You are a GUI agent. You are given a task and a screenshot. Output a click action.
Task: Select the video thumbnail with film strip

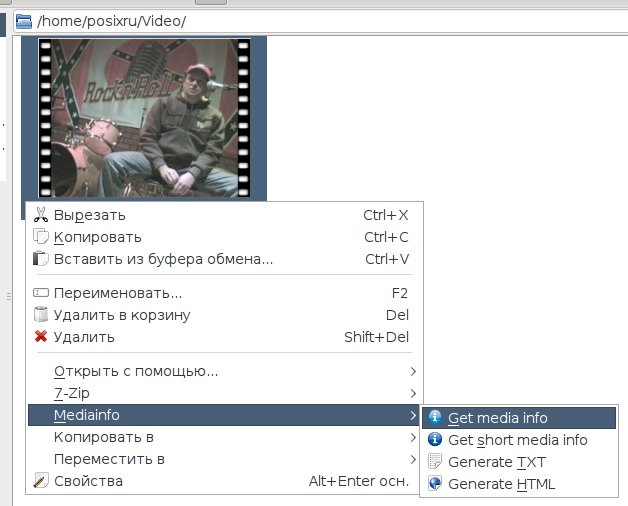[145, 118]
